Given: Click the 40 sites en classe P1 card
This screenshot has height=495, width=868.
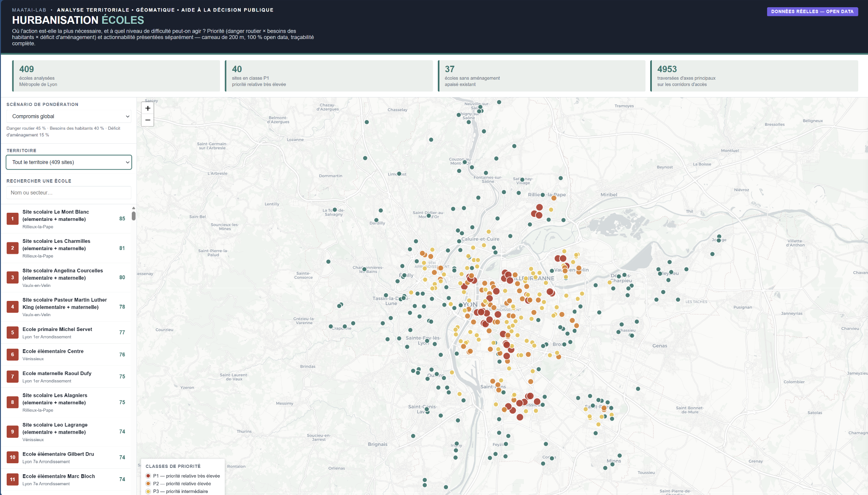Looking at the screenshot, I should 329,76.
